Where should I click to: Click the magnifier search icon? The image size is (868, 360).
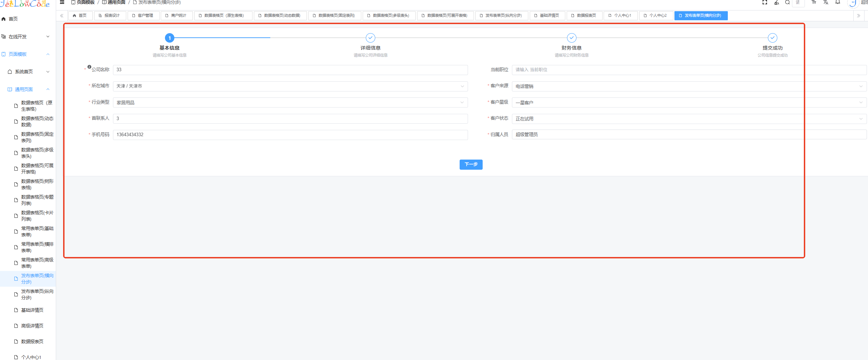787,2
